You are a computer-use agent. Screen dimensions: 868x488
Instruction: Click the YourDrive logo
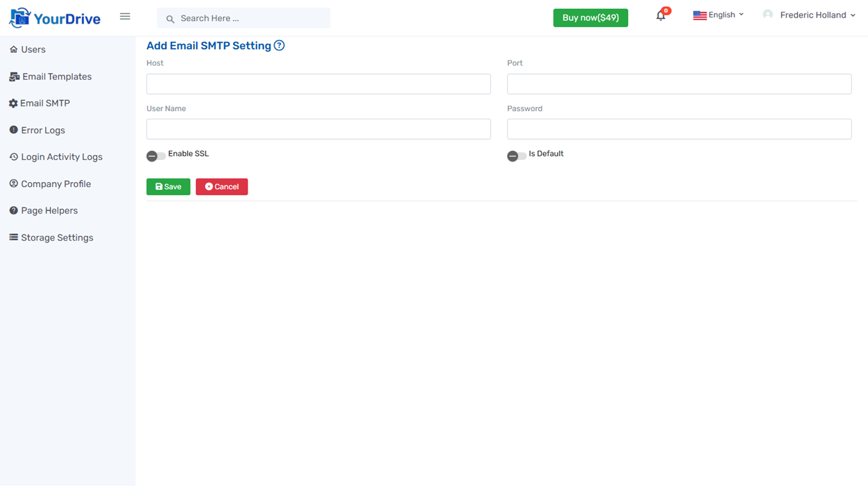(54, 16)
